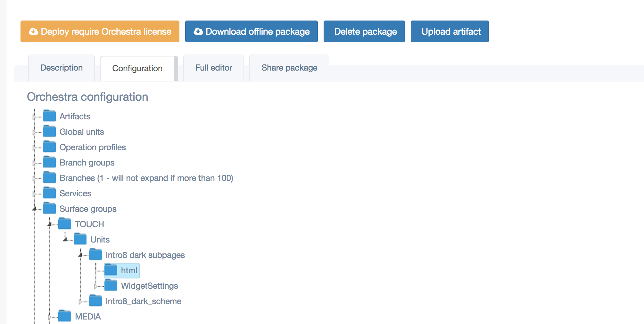
Task: Click the Global units folder icon
Action: tap(49, 131)
